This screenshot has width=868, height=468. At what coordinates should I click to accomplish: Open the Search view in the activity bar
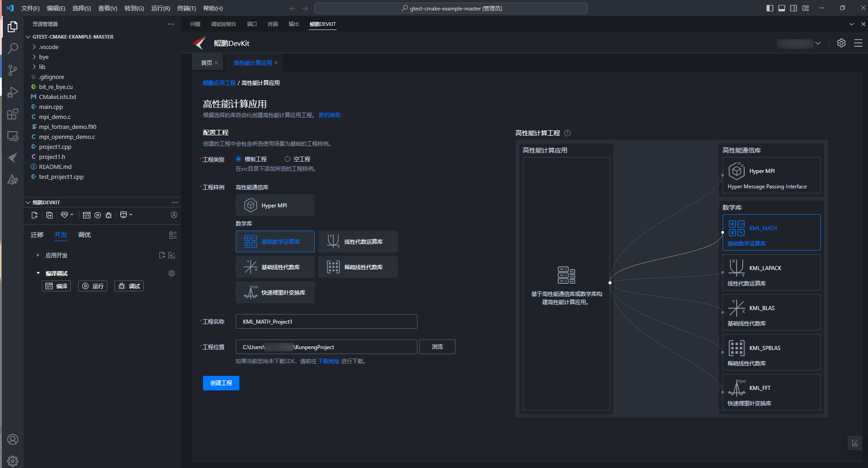13,48
